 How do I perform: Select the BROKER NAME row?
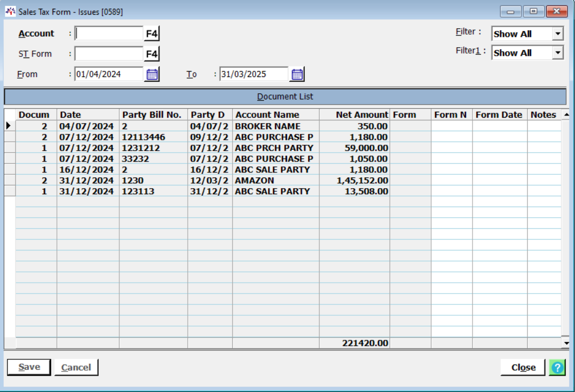[x=267, y=126]
